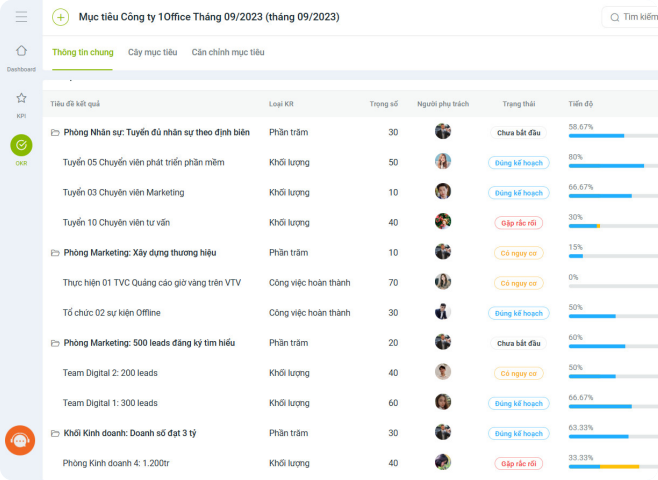Click Gặp rắc rối status on Tuyển 10 row
The image size is (658, 480).
(519, 223)
